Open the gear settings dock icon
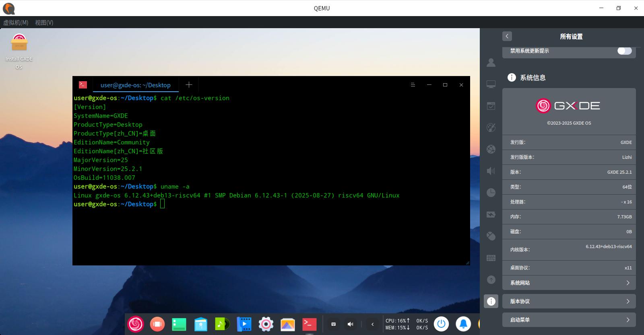644x335 pixels. pyautogui.click(x=266, y=324)
